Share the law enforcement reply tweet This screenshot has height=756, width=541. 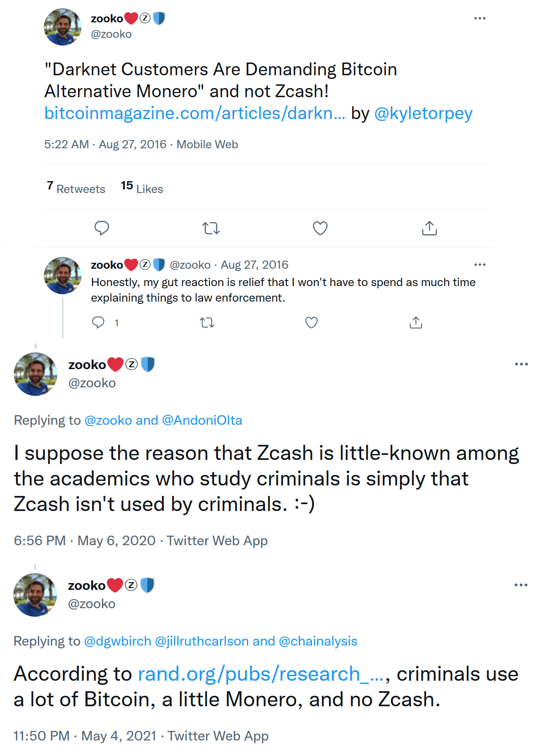point(416,323)
